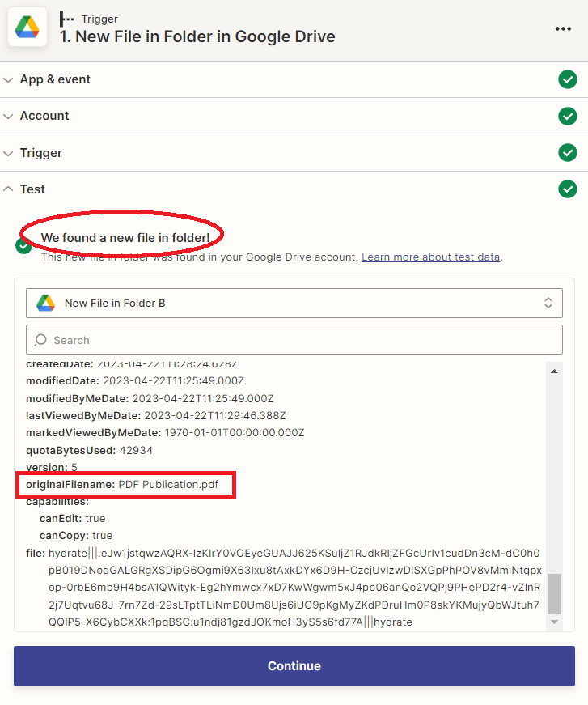Click the scroll up arrow in data panel
Viewport: 588px width, 705px height.
554,371
